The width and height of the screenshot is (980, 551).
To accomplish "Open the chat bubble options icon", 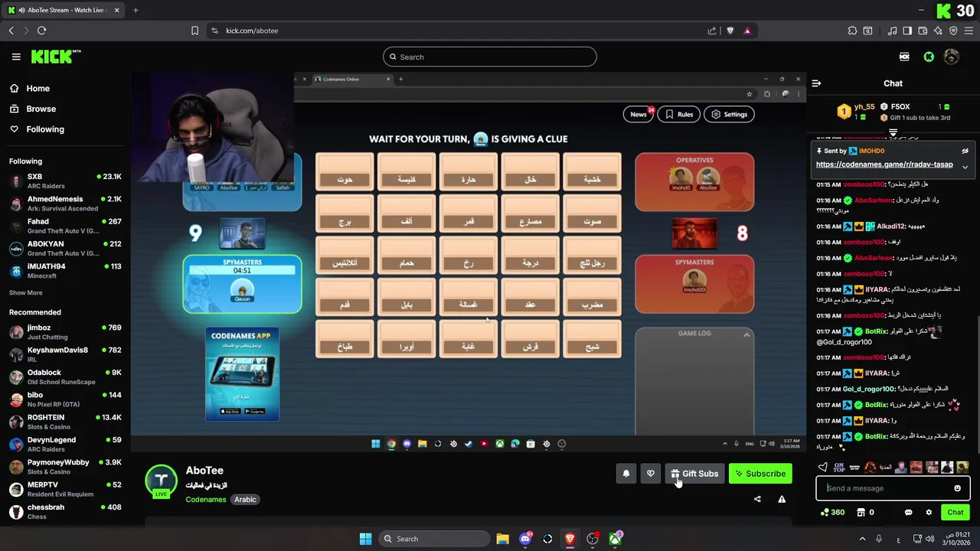I will pos(909,512).
